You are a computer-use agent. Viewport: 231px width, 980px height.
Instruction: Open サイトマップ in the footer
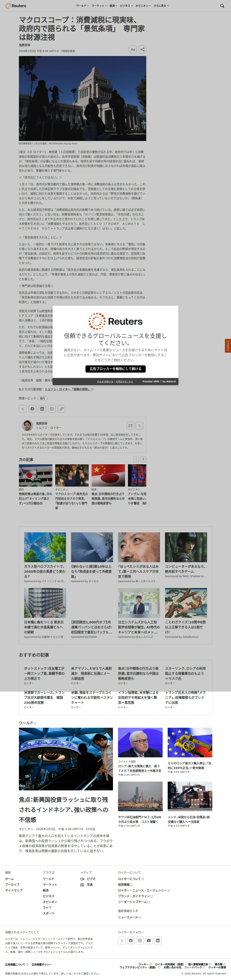click(x=14, y=890)
